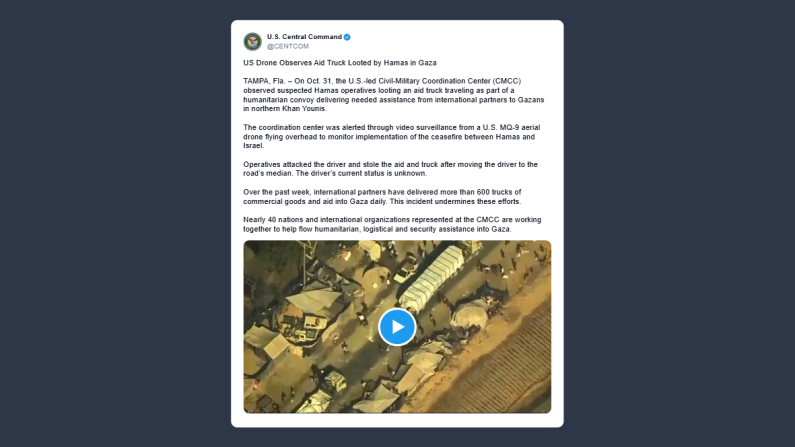
Task: Click the paragraph about operatives attacking the driver
Action: click(390, 169)
